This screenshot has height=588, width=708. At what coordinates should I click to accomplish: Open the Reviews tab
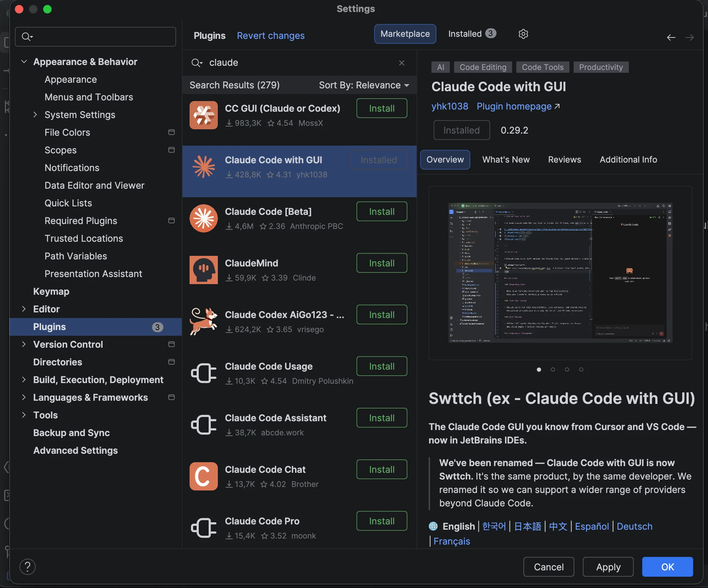pos(565,160)
